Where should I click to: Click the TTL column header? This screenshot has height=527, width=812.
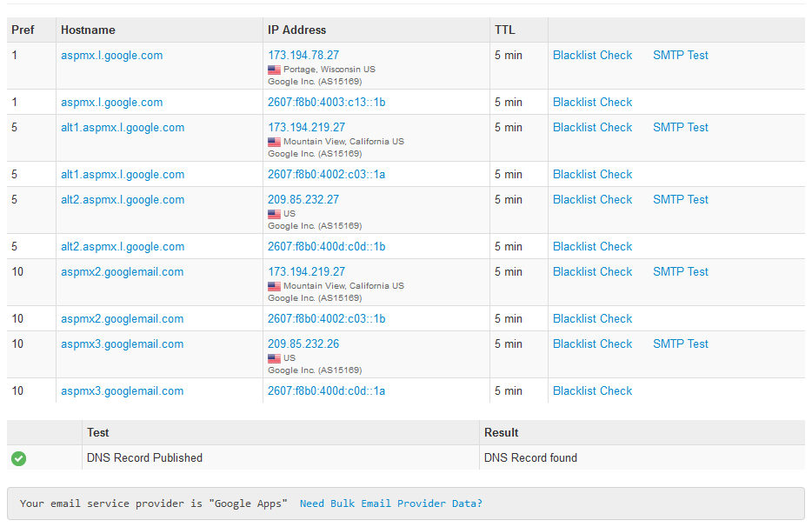[504, 30]
